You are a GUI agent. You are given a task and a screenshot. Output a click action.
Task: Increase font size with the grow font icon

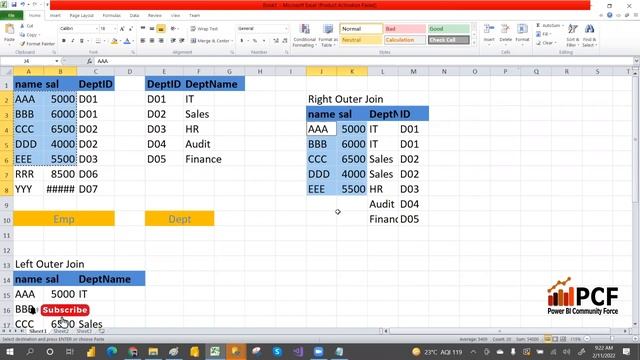(122, 29)
